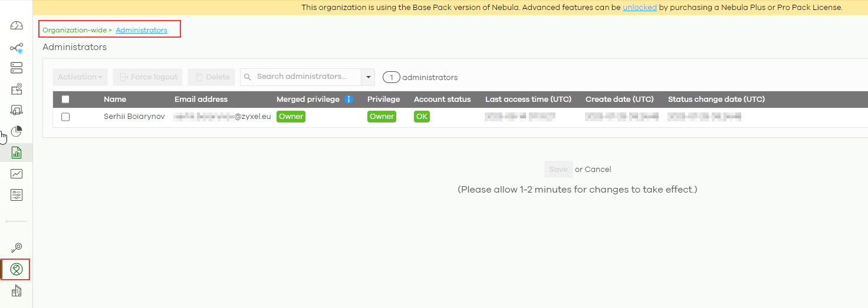868x308 pixels.
Task: Click Cancel next to Save
Action: (598, 170)
